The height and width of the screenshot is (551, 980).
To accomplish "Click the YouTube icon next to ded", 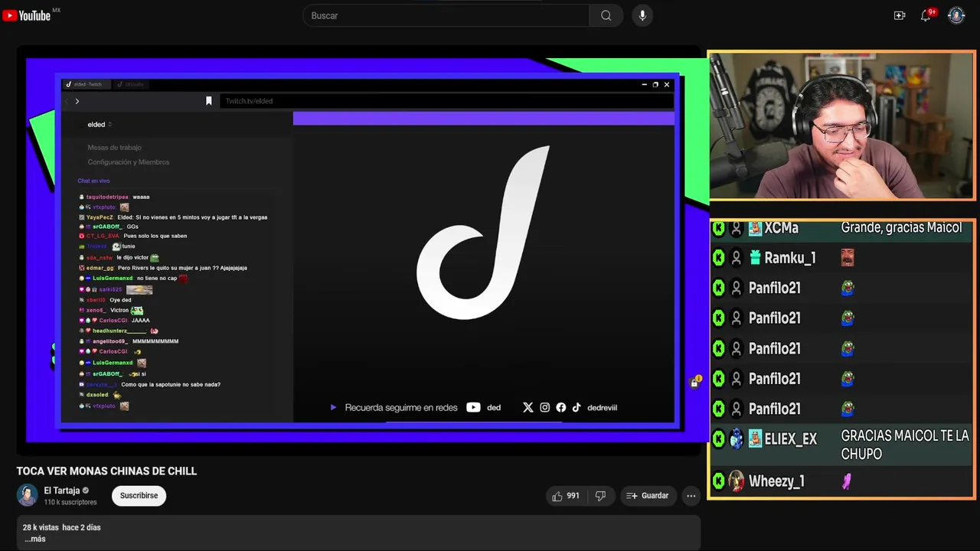I will [x=473, y=408].
